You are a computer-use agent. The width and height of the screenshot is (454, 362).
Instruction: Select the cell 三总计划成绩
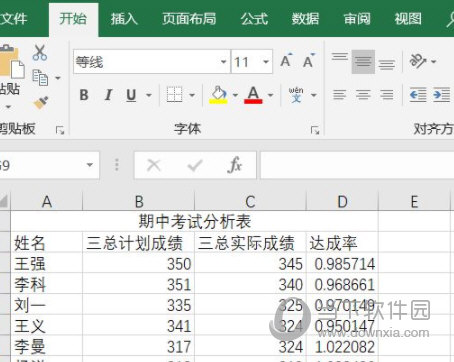(x=138, y=242)
